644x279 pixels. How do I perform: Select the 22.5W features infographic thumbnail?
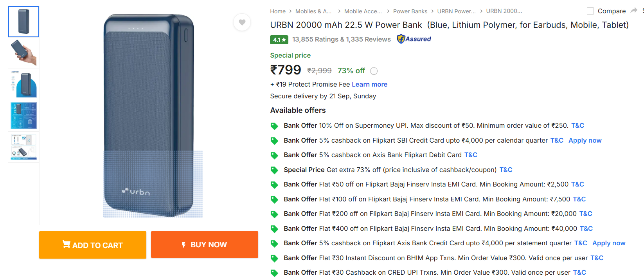point(23,116)
